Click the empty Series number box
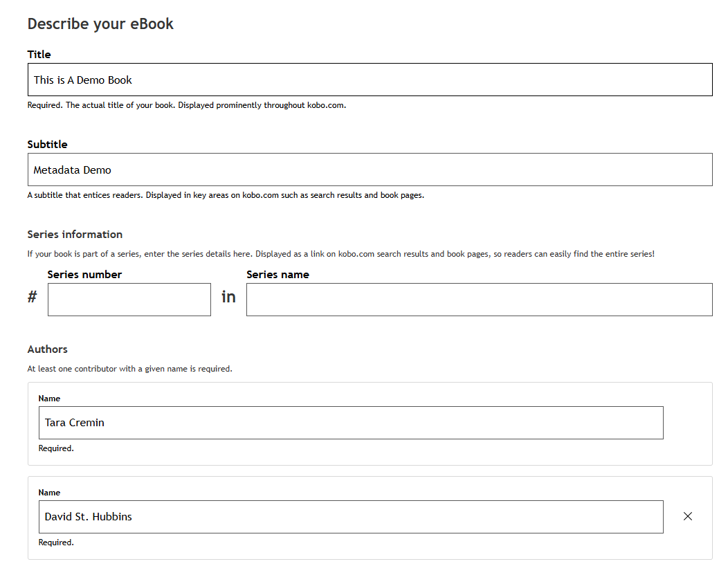The image size is (728, 566). pos(129,300)
